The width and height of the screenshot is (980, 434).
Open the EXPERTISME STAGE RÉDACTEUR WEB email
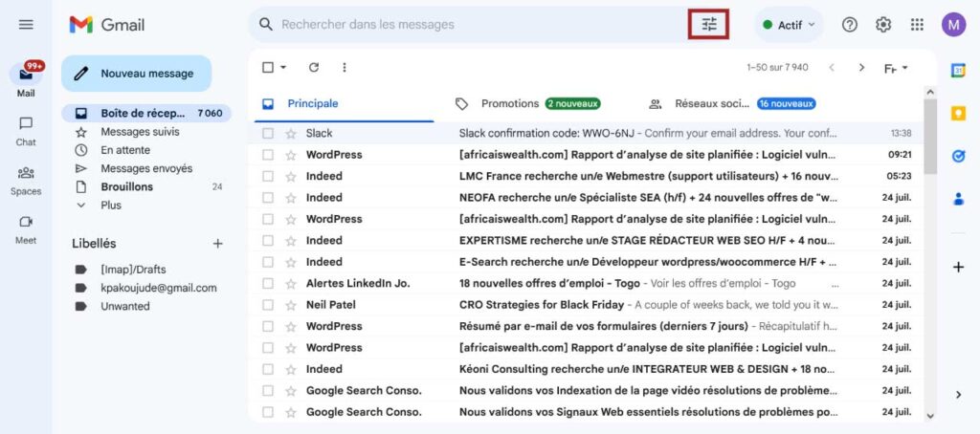pos(586,240)
